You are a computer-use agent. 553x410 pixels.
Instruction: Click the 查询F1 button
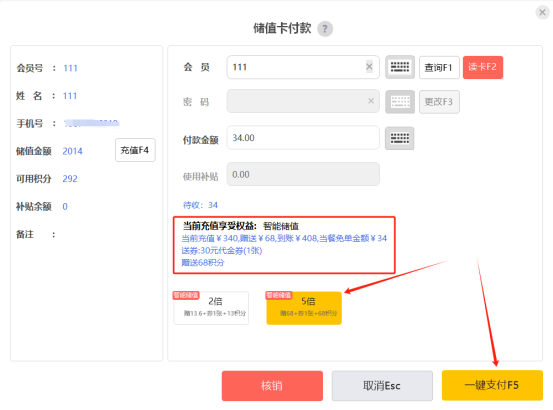pyautogui.click(x=439, y=67)
